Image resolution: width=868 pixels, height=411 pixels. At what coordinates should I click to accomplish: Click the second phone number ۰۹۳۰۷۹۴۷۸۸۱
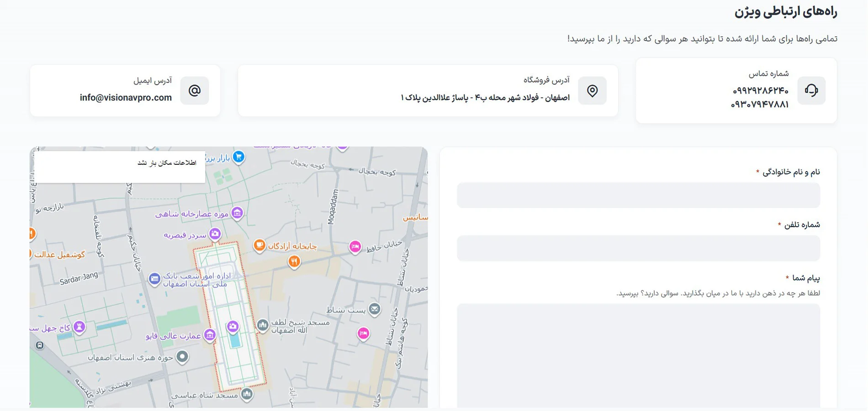[x=760, y=105]
